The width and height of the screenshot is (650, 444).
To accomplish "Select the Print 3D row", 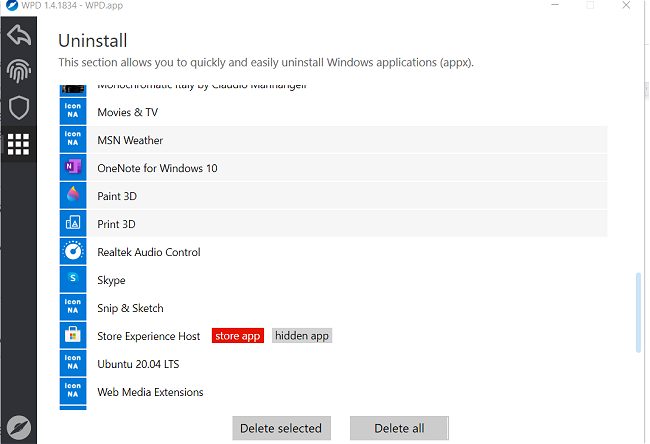I will pos(333,223).
